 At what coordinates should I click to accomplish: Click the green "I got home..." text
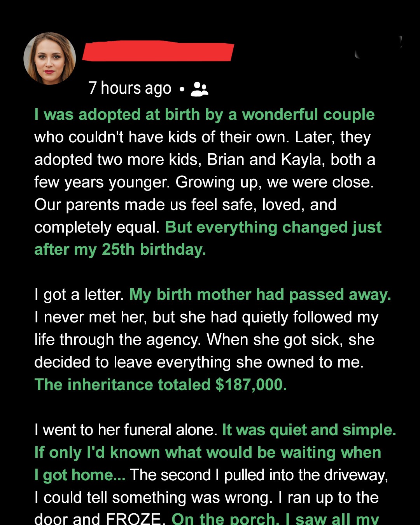pyautogui.click(x=80, y=475)
